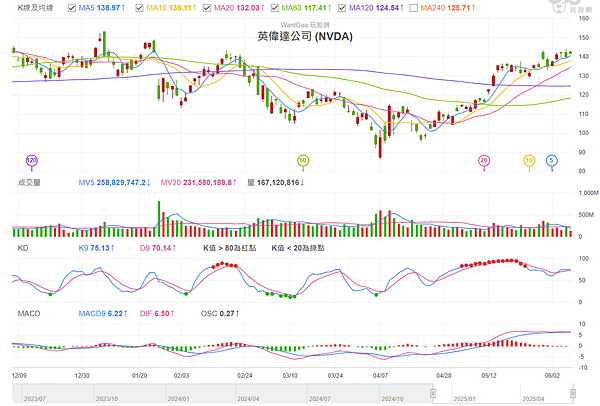600x406 pixels.
Task: Click the blue 5 crossover marker
Action: pyautogui.click(x=551, y=161)
